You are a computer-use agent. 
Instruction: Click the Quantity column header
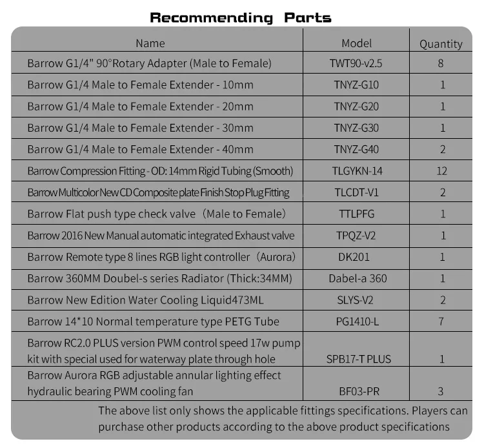pyautogui.click(x=441, y=44)
